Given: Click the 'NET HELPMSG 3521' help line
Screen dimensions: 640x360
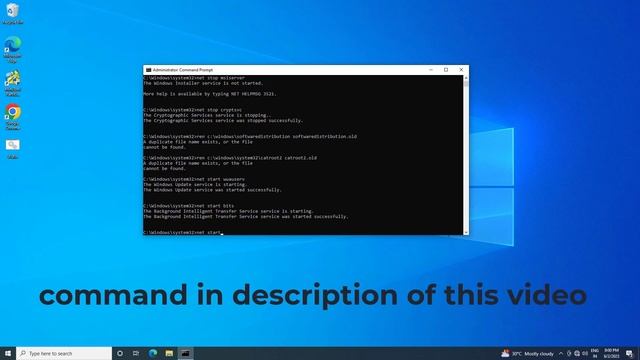Looking at the screenshot, I should pyautogui.click(x=210, y=93).
